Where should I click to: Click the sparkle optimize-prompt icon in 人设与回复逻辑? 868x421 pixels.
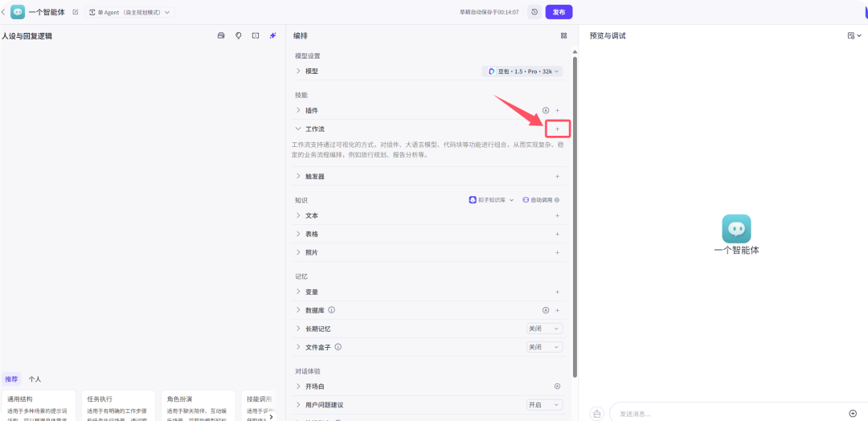click(272, 35)
